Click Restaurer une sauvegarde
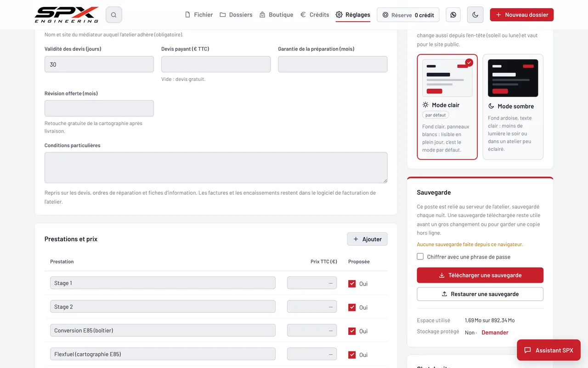 click(x=480, y=294)
